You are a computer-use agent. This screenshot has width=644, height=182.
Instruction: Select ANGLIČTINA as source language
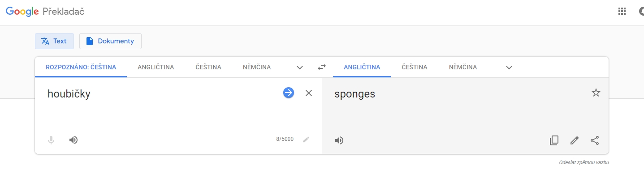point(156,68)
